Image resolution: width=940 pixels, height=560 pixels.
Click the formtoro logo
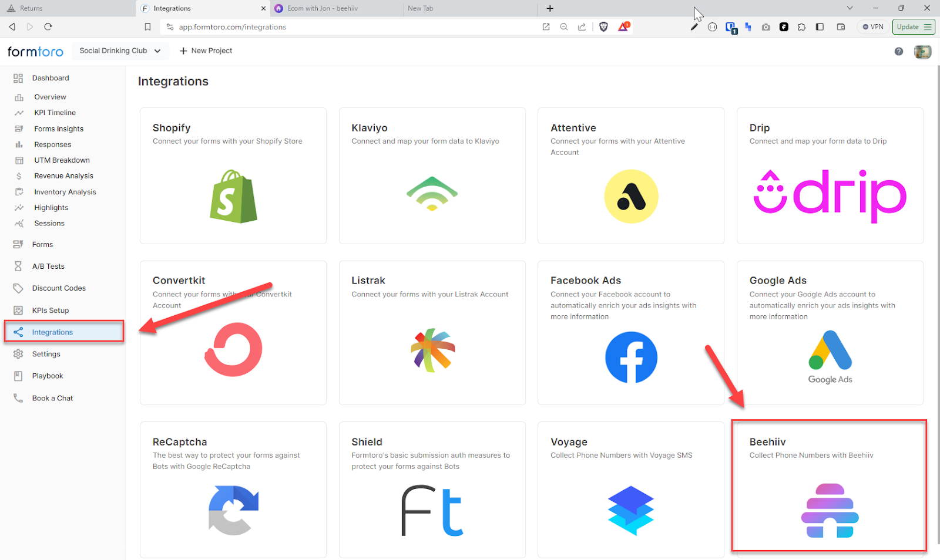pyautogui.click(x=35, y=51)
